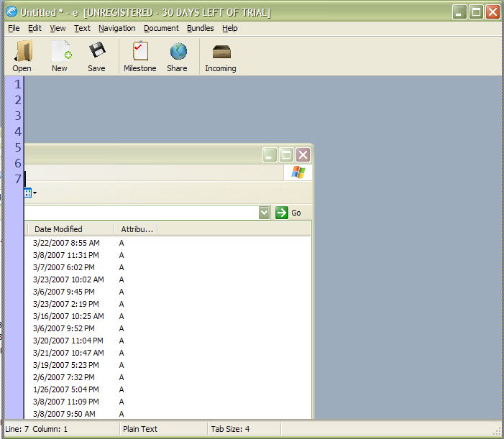Select row dated 3/6/2007 9:52 PM
The width and height of the screenshot is (504, 439).
[x=64, y=328]
